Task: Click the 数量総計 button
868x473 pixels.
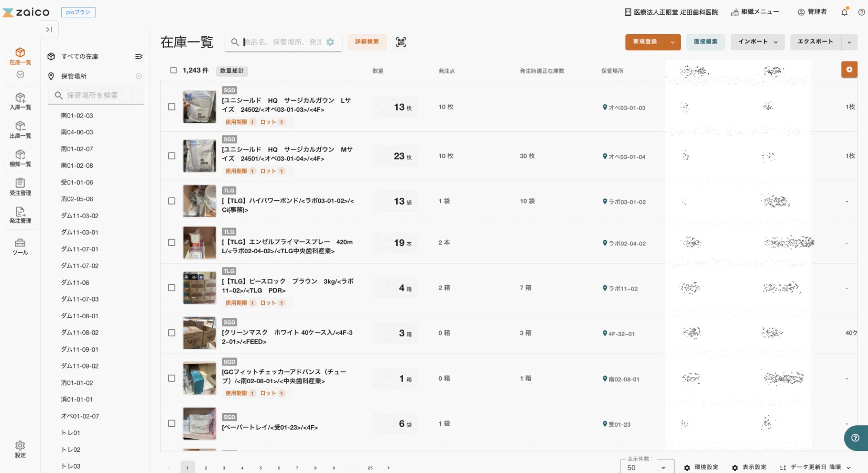Action: [x=232, y=71]
